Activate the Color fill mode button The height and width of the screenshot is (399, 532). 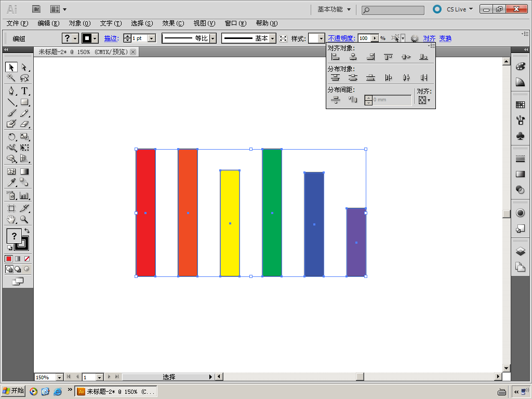coord(9,259)
